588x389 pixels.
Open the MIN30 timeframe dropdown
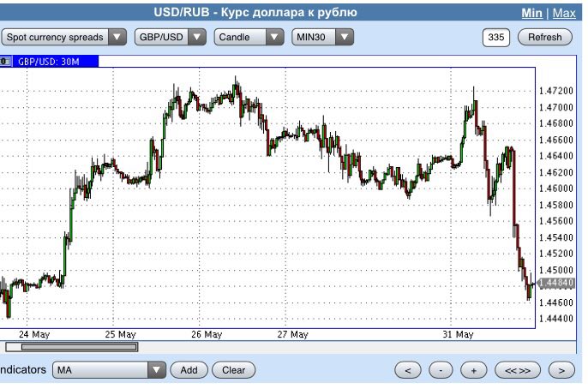tap(322, 37)
